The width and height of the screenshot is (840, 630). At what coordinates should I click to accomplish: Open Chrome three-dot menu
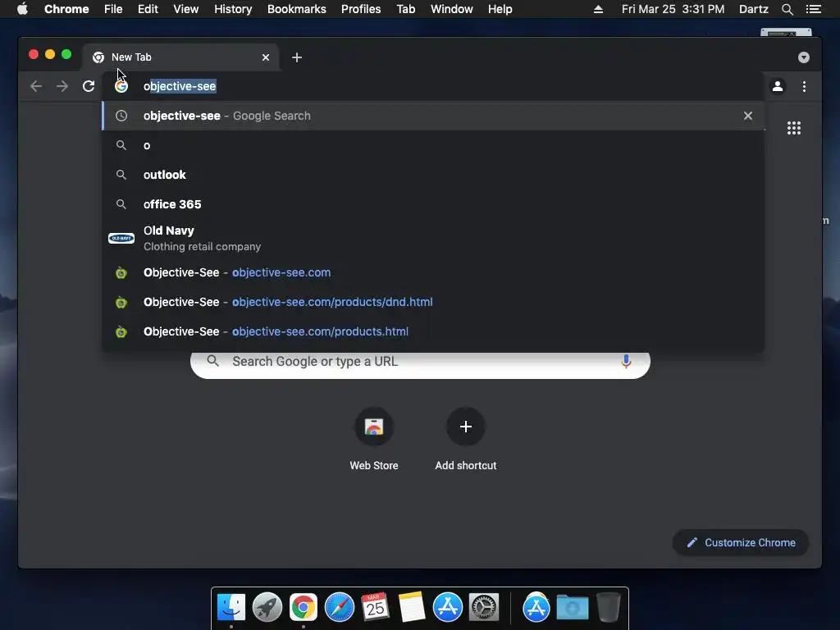[x=804, y=86]
